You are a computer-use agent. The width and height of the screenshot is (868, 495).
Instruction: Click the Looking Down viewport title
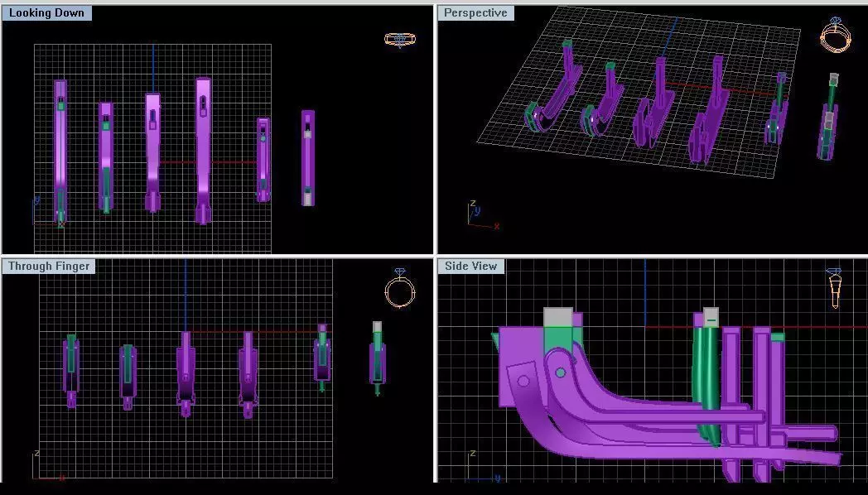[46, 12]
